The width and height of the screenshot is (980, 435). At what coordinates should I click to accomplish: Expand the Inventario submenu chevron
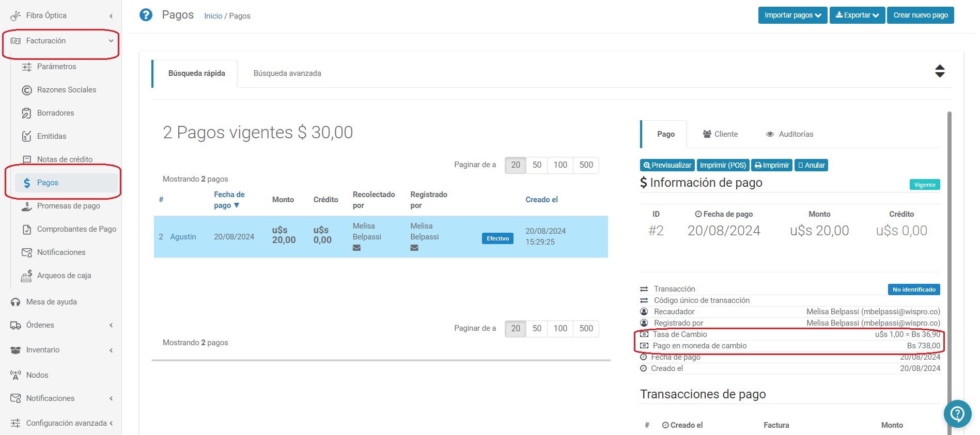(x=111, y=350)
